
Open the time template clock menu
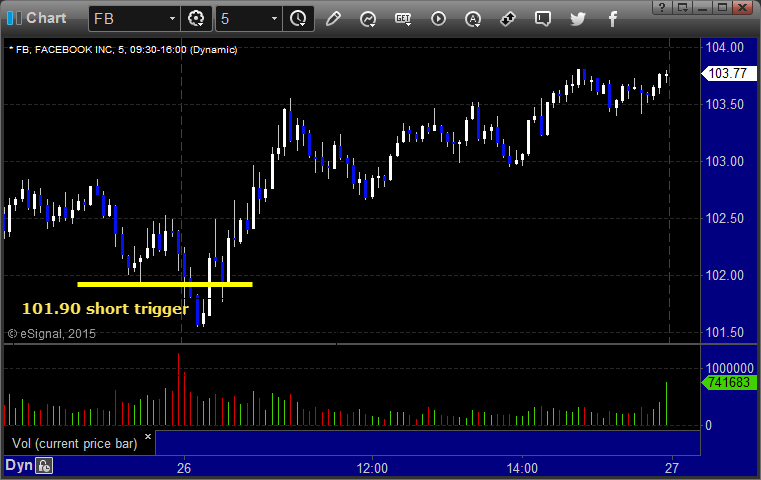(298, 19)
